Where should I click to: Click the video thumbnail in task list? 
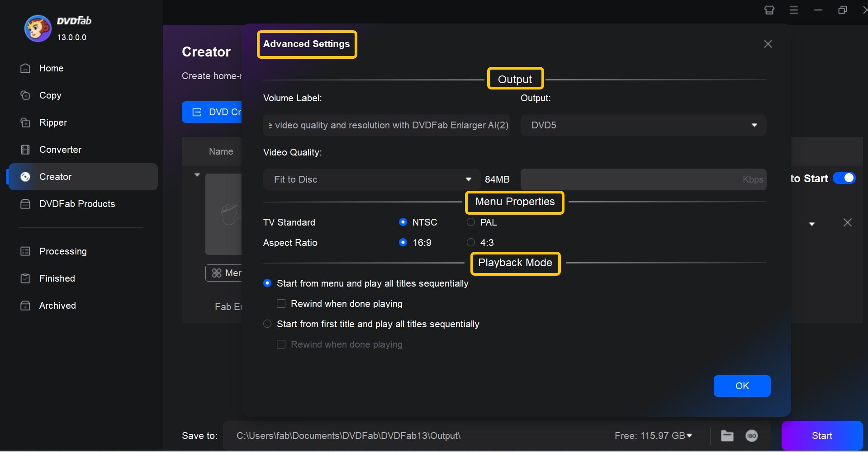tap(223, 214)
